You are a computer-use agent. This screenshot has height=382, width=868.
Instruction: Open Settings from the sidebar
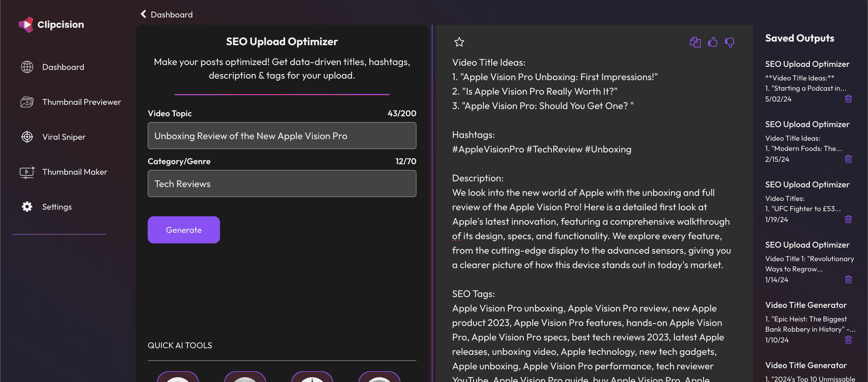pos(57,207)
